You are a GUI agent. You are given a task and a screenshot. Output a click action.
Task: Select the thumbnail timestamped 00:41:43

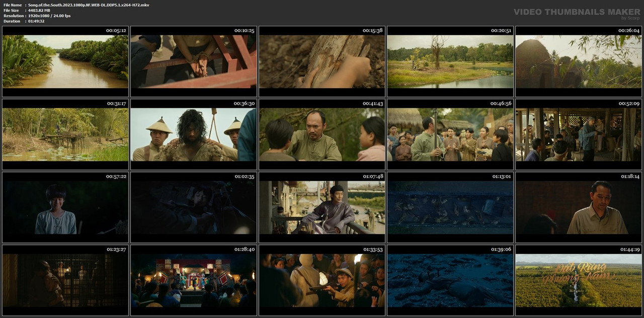[322, 134]
